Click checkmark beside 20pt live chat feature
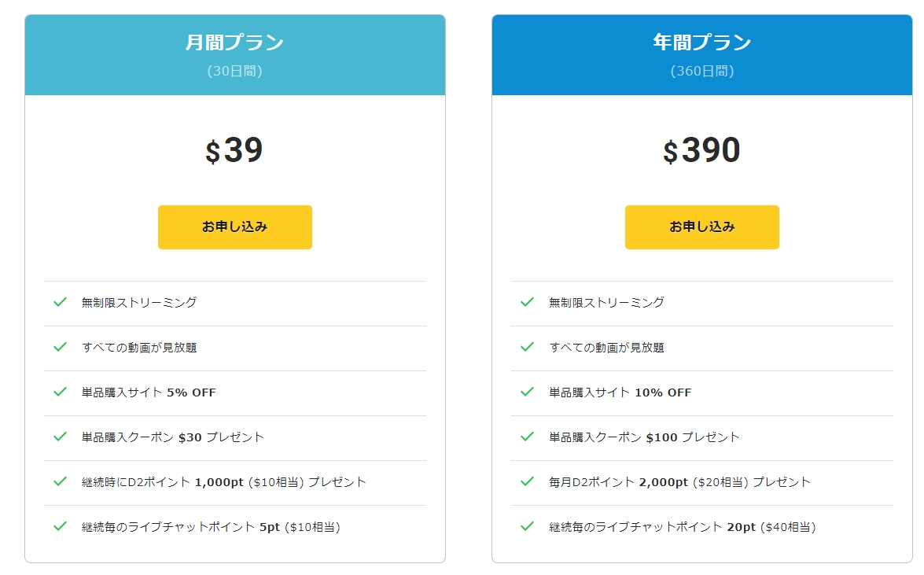The height and width of the screenshot is (575, 924). coord(528,526)
